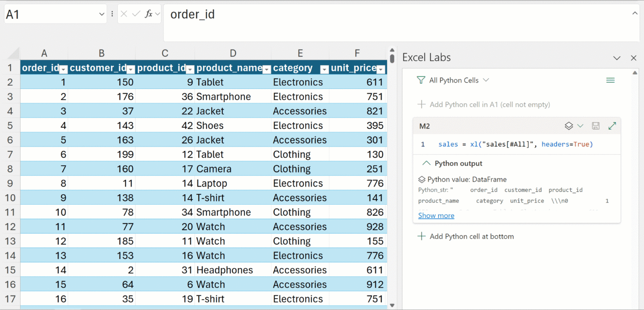Viewport: 644px width, 310px height.
Task: Expand the M2 Python editor to full size
Action: click(612, 126)
